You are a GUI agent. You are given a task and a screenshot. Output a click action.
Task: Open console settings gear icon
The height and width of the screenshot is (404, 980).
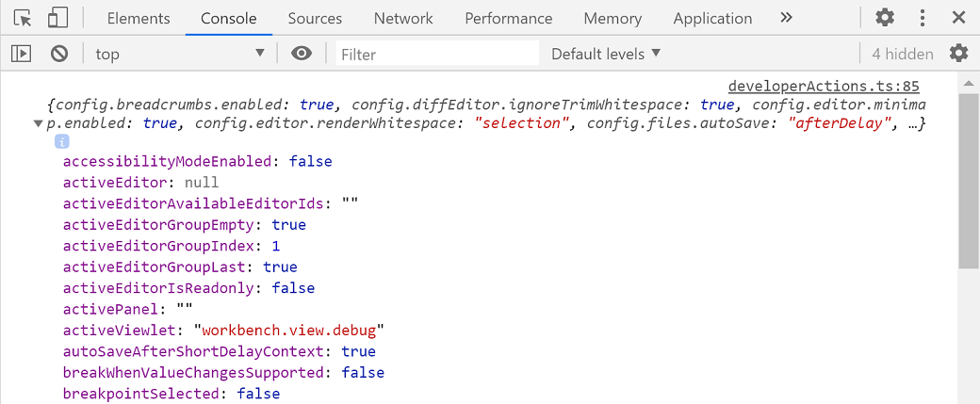point(958,54)
